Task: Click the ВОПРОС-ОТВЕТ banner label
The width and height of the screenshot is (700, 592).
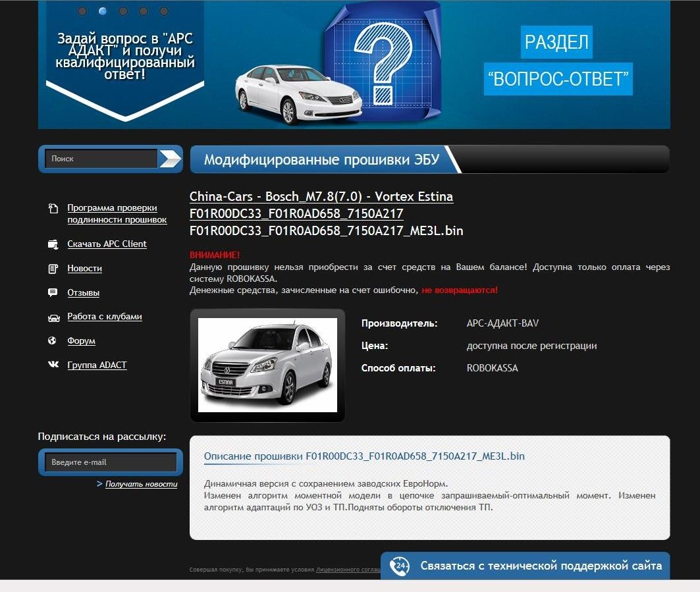Action: click(558, 79)
